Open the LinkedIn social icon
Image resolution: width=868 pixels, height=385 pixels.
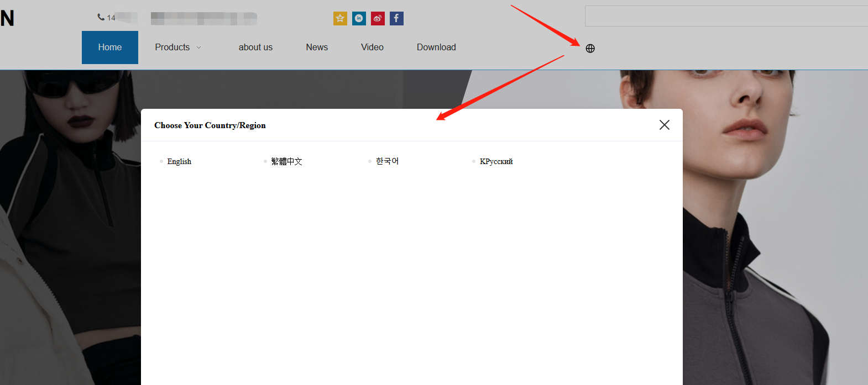point(359,19)
